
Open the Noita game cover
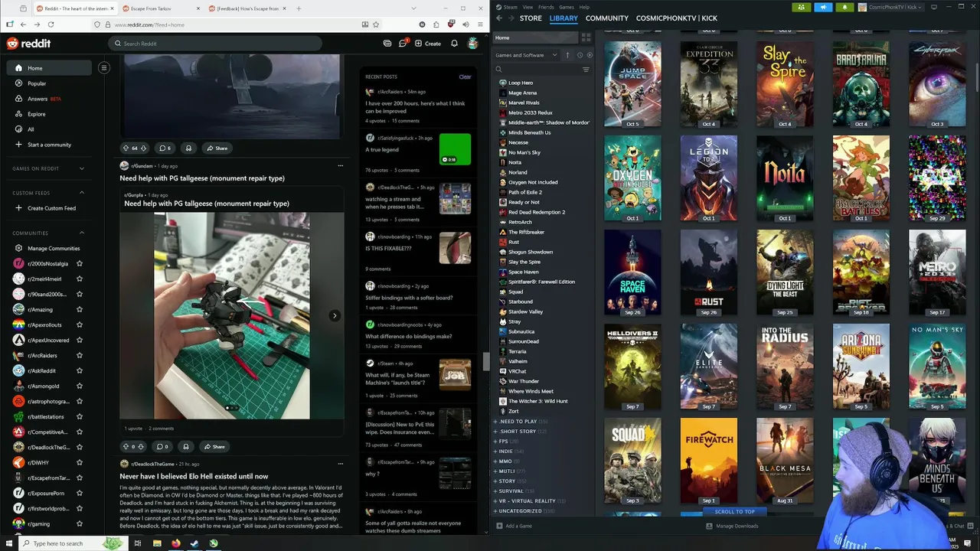pos(785,178)
